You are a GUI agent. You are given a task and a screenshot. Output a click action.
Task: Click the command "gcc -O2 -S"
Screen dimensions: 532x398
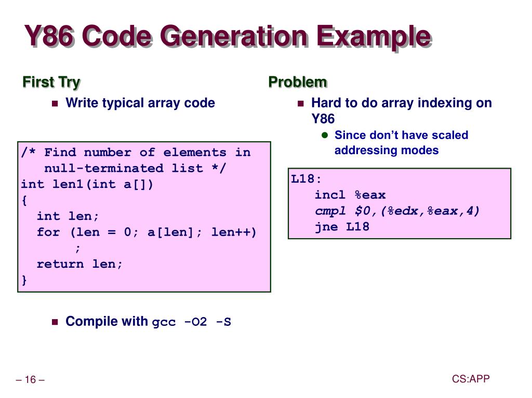click(191, 322)
